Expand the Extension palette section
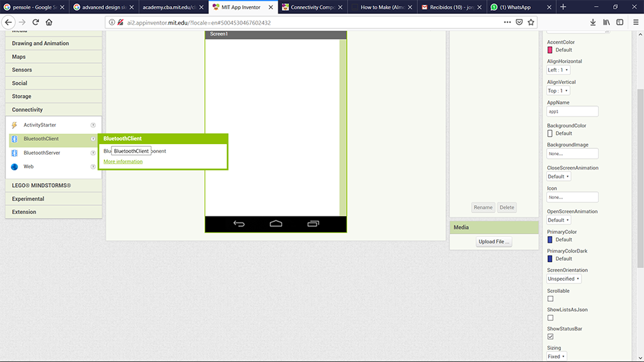644x362 pixels. tap(54, 212)
